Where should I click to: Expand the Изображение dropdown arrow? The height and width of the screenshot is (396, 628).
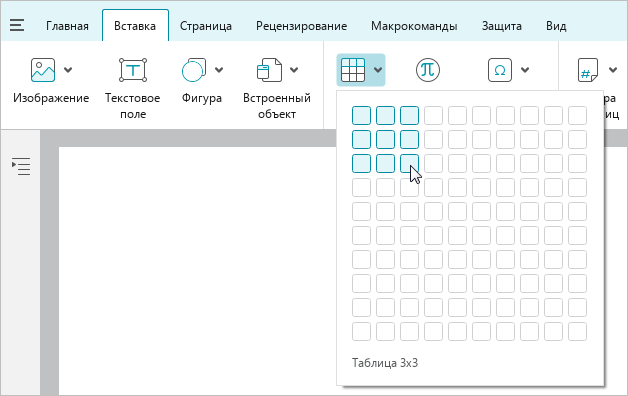(68, 70)
